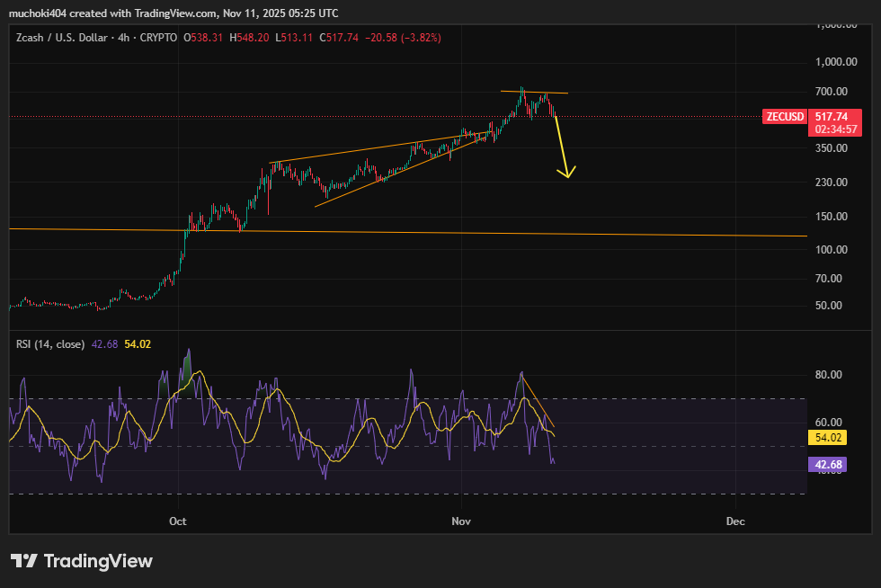Click the TradingView logo icon

pyautogui.click(x=24, y=561)
